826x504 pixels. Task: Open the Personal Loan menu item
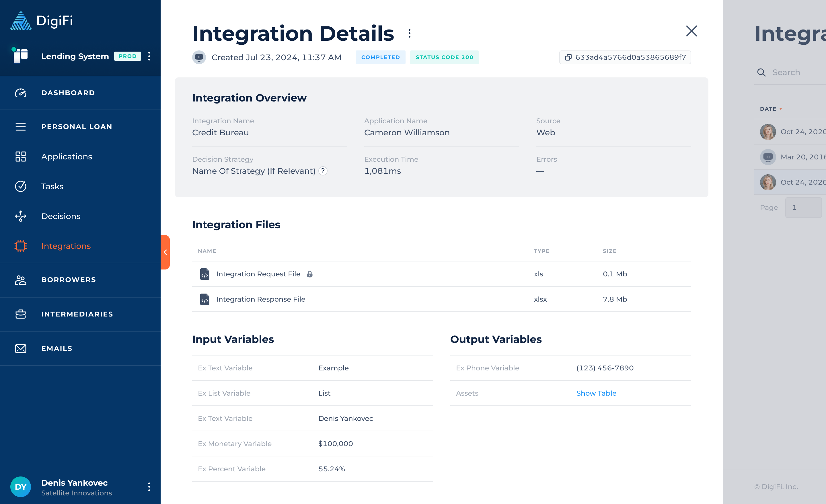(77, 127)
